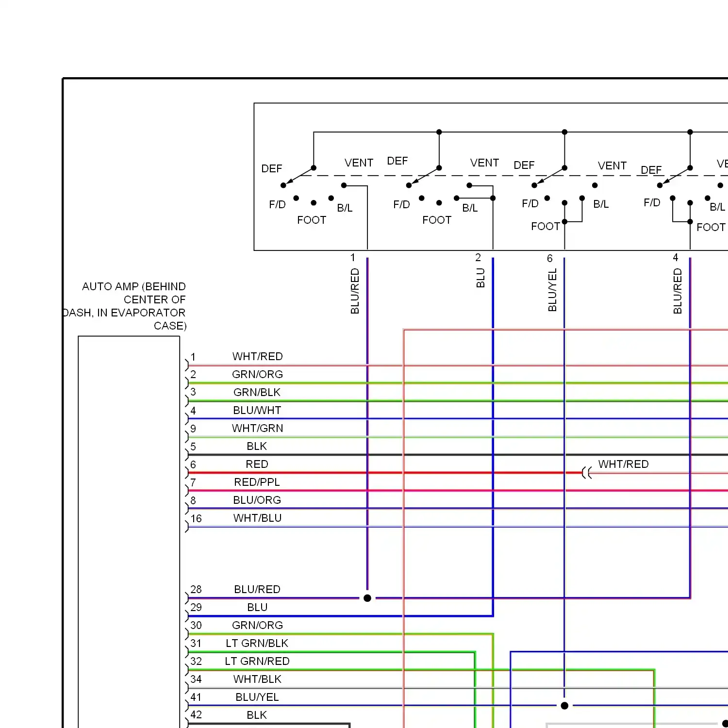
Task: Click the WHT/BLK wire color label
Action: [257, 679]
